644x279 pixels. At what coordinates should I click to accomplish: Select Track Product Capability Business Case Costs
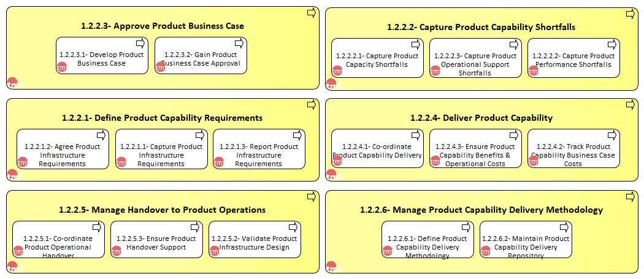coord(573,148)
